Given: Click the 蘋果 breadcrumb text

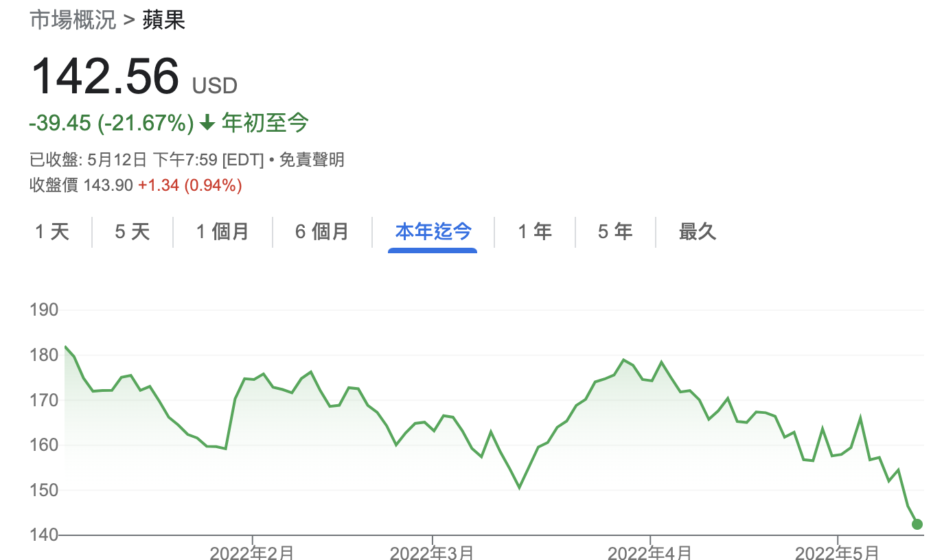Looking at the screenshot, I should (164, 20).
